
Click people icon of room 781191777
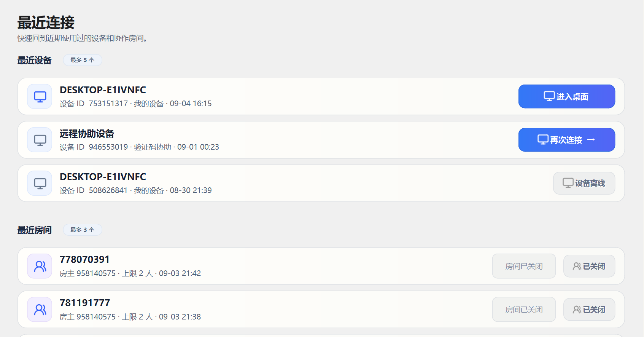(40, 310)
